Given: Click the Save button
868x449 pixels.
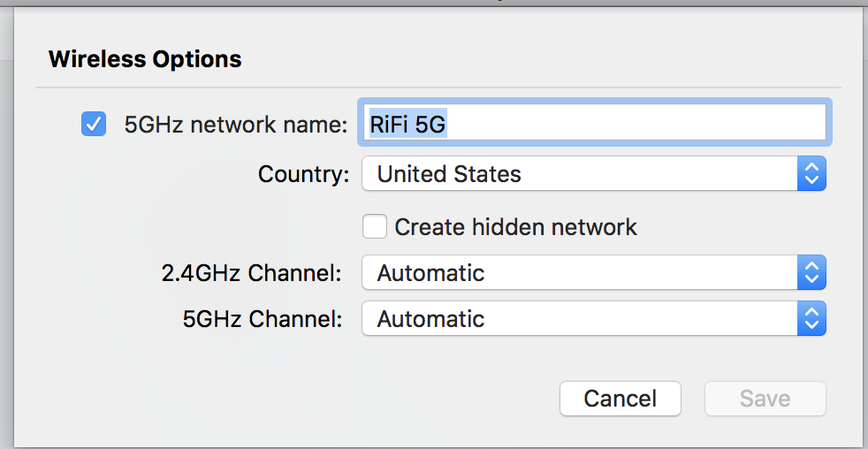Looking at the screenshot, I should 765,399.
